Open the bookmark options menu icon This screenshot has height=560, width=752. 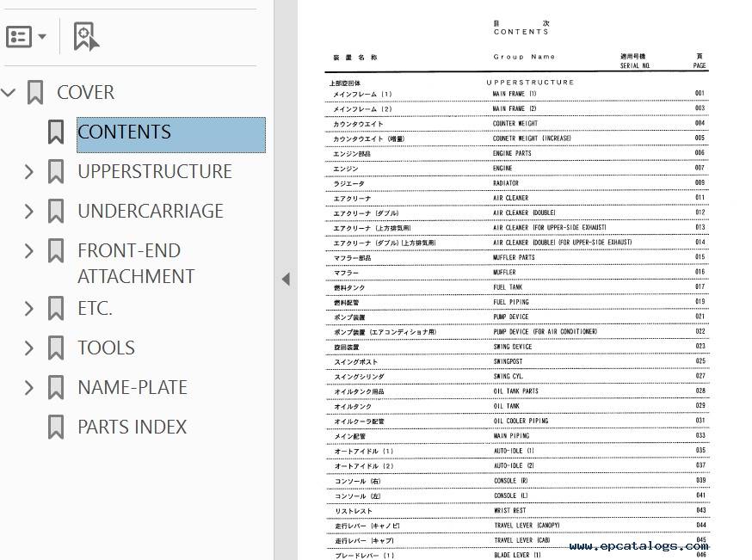pyautogui.click(x=26, y=36)
